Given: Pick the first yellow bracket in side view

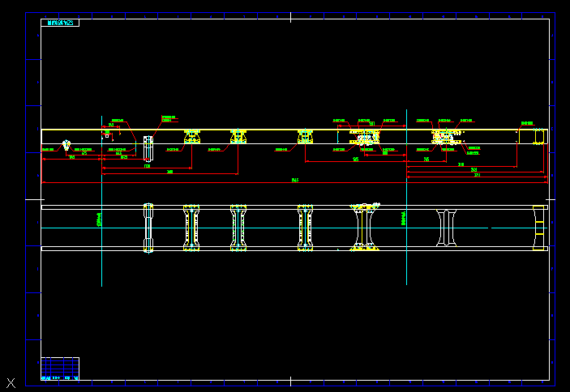Looking at the screenshot, I should click(x=191, y=137).
